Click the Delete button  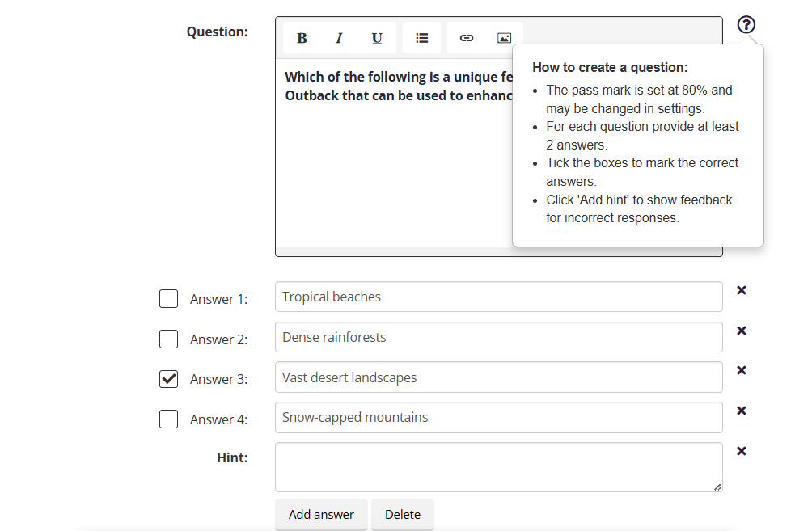[x=402, y=515]
